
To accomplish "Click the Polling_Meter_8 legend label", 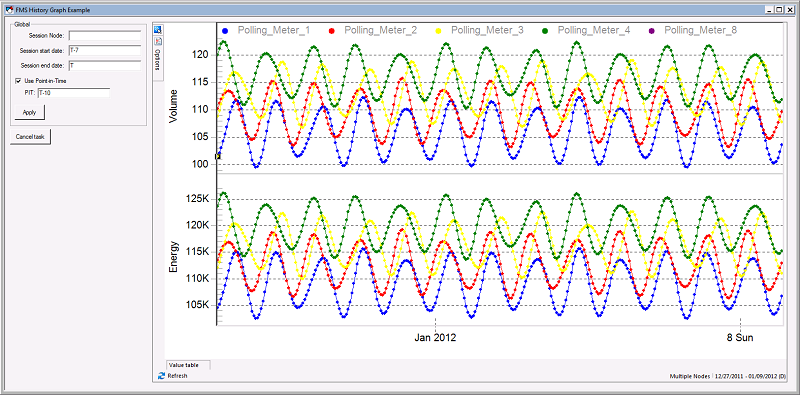I will click(701, 31).
